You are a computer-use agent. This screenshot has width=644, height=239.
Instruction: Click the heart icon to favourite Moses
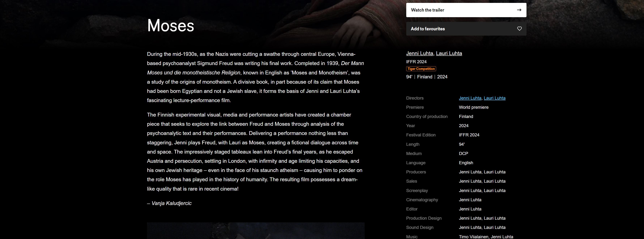tap(519, 29)
